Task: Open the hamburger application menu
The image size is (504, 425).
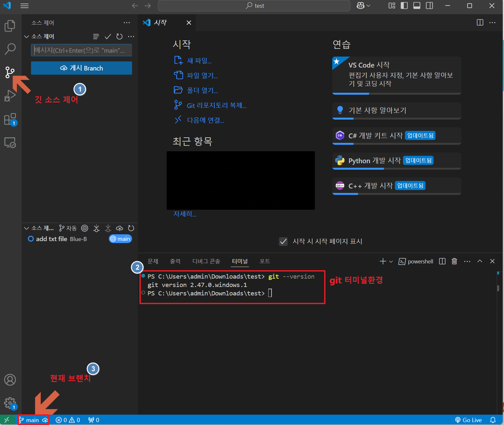Action: pos(25,6)
